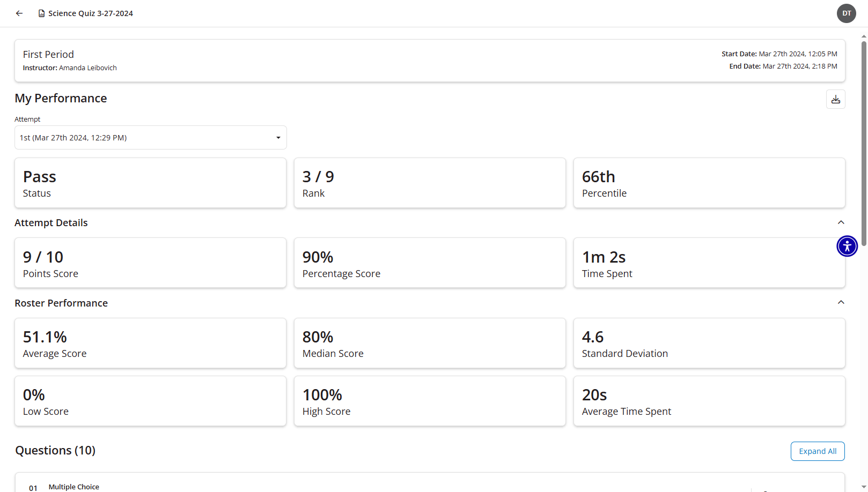Click the 66th Percentile card

(x=709, y=183)
